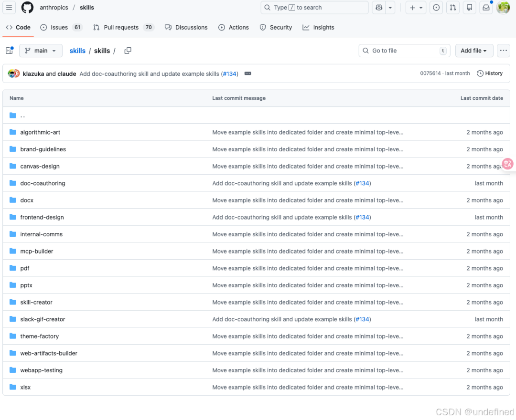Open your pull requests header icon

[453, 7]
